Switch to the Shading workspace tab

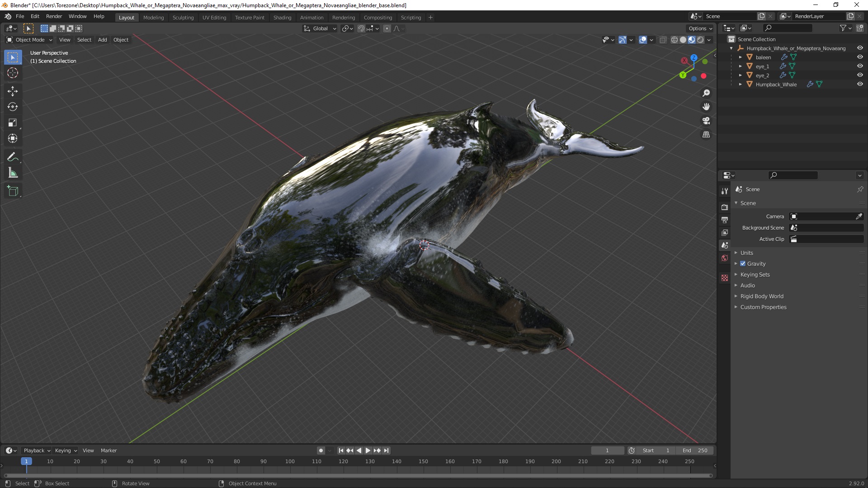[282, 18]
